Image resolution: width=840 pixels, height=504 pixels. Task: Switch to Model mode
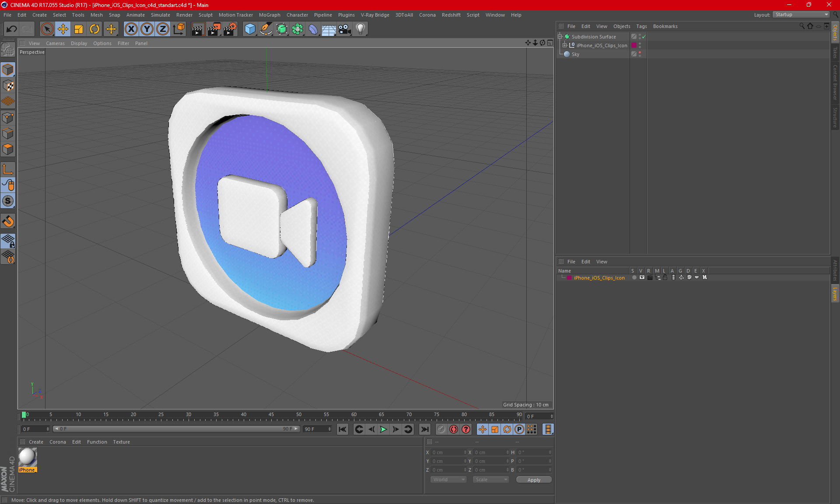pos(8,70)
